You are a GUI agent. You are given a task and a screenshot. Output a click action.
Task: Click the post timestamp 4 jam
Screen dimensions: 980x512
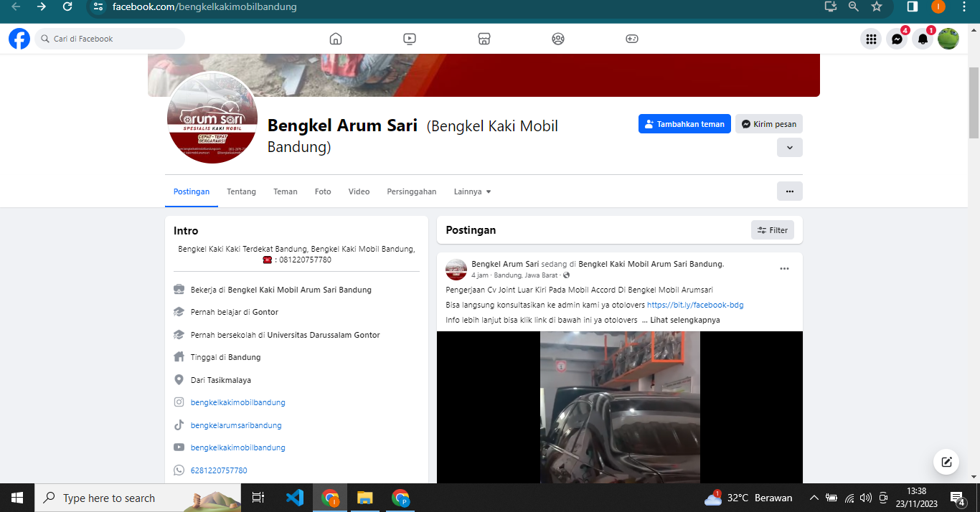(x=480, y=275)
